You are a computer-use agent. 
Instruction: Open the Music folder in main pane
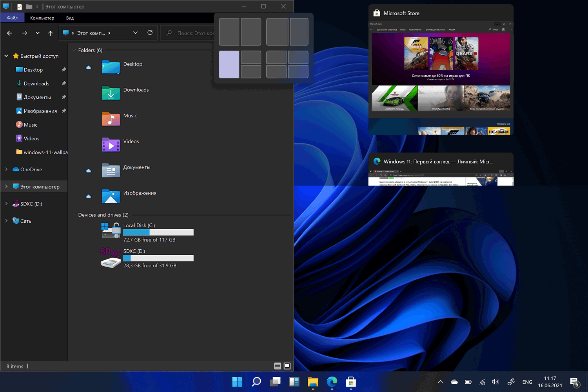click(111, 119)
